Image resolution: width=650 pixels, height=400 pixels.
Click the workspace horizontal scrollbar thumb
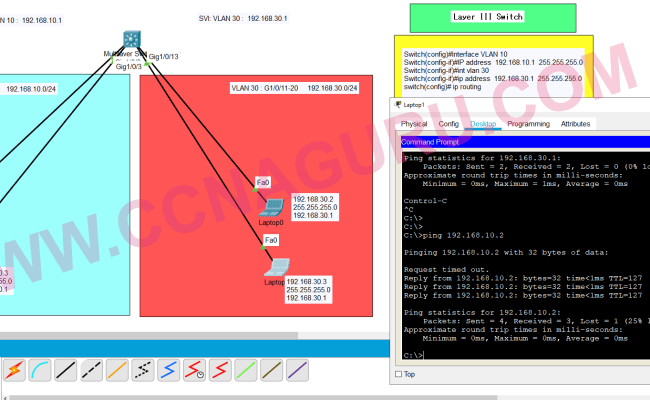point(149,335)
